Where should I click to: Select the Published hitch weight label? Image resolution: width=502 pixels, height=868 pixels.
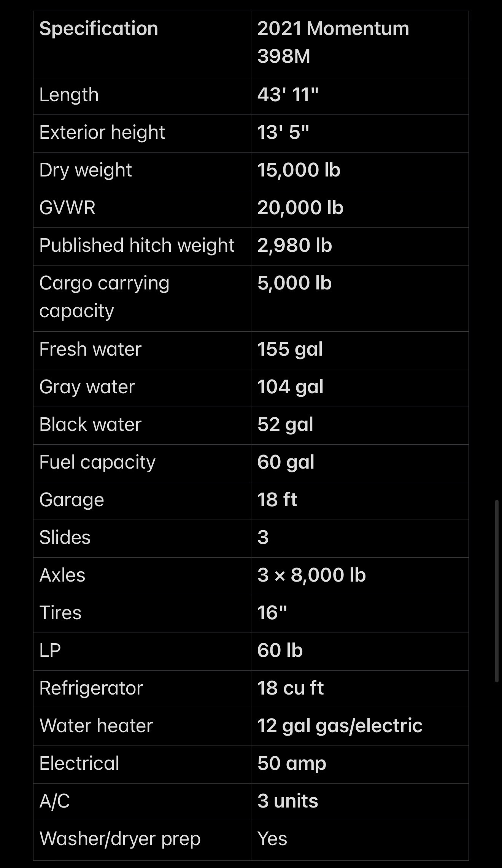click(x=137, y=245)
